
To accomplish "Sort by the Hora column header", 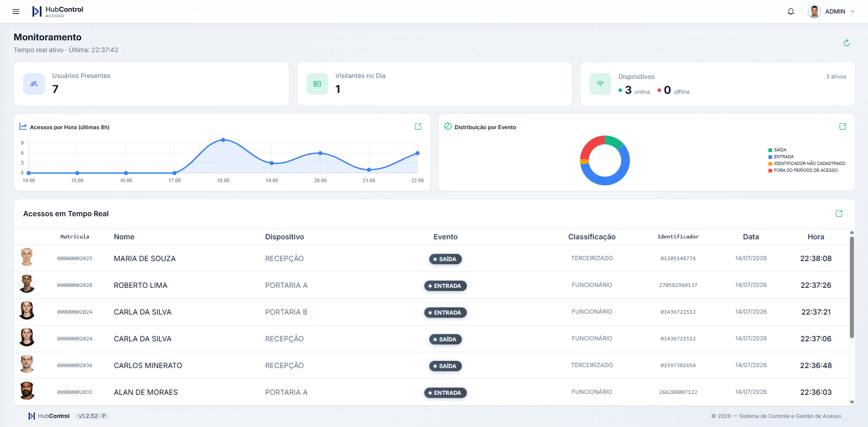I will pyautogui.click(x=816, y=237).
